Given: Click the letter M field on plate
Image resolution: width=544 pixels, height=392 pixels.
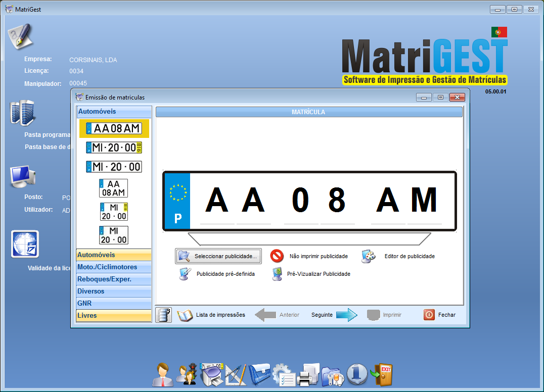Looking at the screenshot, I should coord(424,201).
